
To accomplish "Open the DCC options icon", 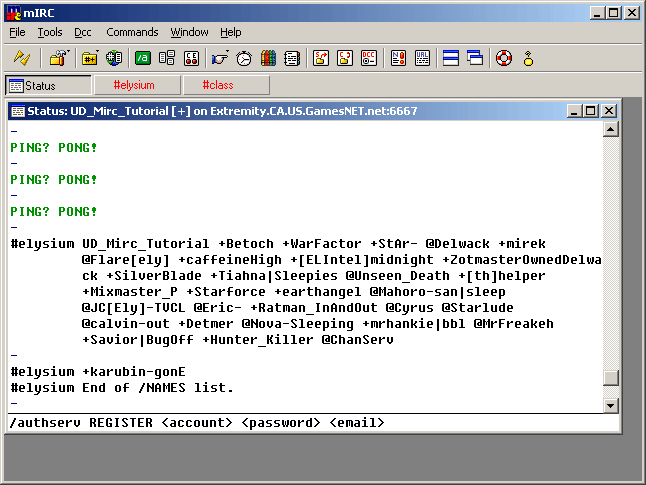I will pos(369,58).
